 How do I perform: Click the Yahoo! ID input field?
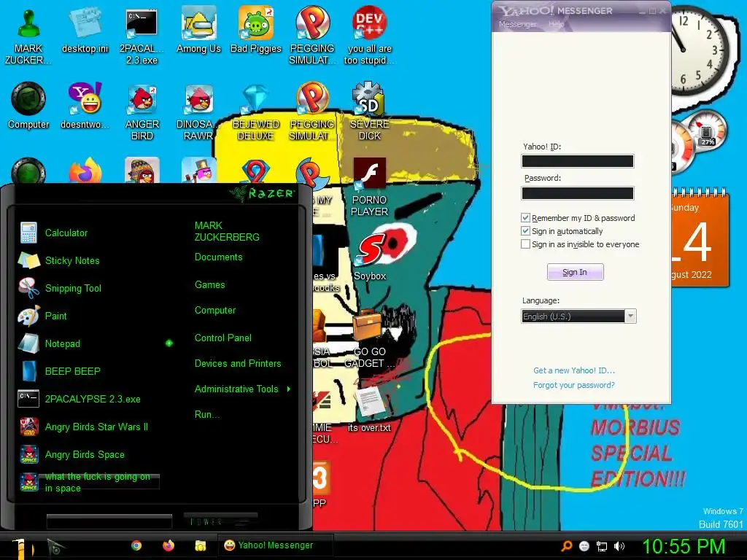tap(578, 161)
